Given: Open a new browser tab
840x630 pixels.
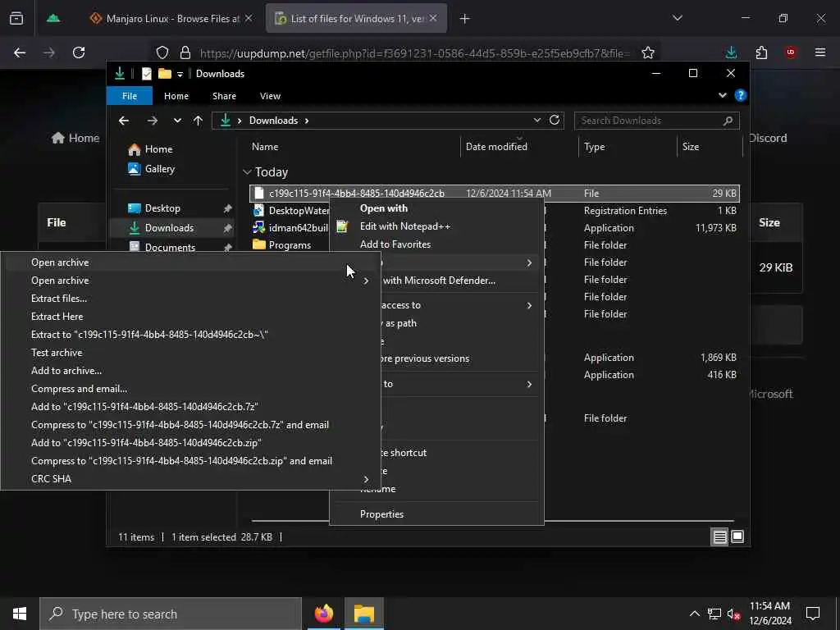Looking at the screenshot, I should tap(464, 19).
